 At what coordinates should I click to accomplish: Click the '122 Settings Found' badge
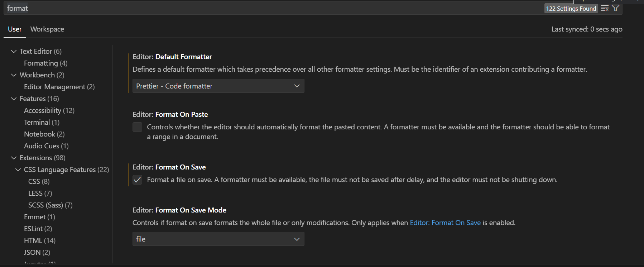(x=571, y=9)
